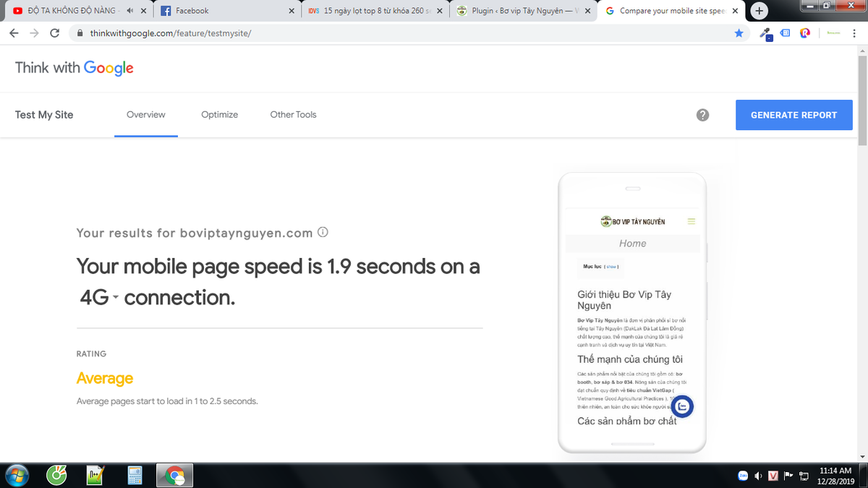Click the volume speaker tray icon
Image resolution: width=868 pixels, height=488 pixels.
point(758,475)
